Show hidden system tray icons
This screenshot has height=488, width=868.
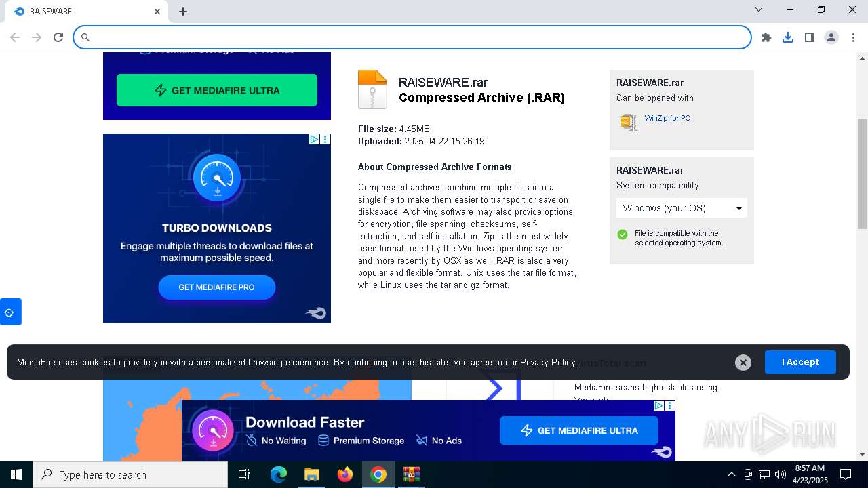point(731,474)
